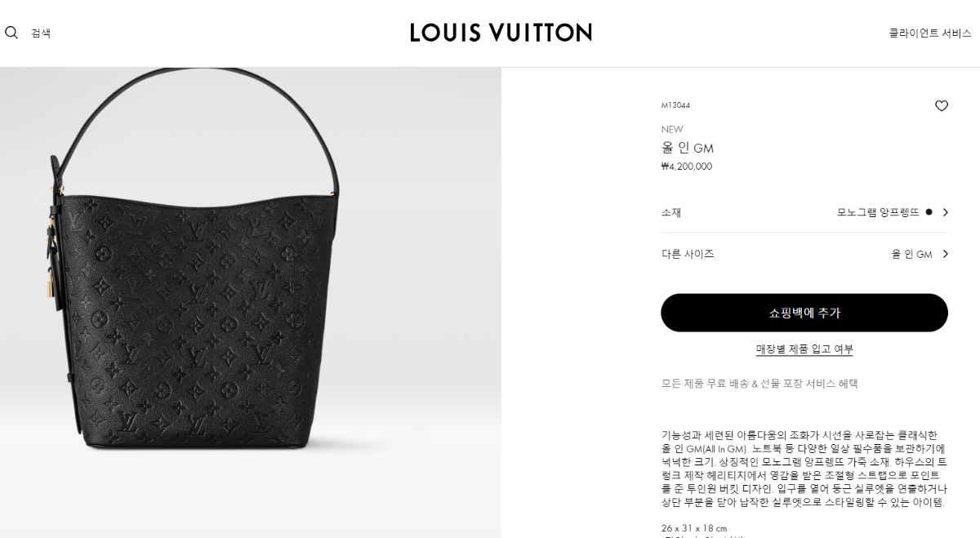Click the 소재 row label
The image size is (980, 538).
pyautogui.click(x=671, y=212)
